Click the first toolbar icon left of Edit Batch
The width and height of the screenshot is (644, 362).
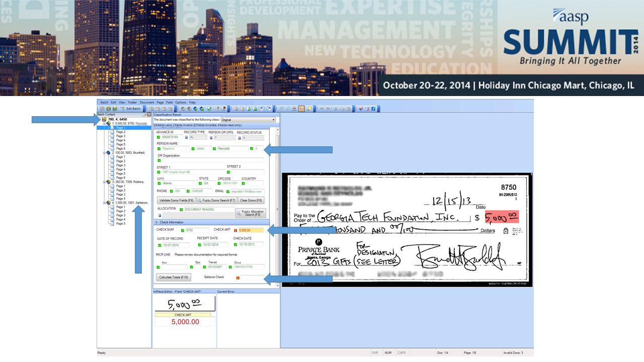pos(103,109)
